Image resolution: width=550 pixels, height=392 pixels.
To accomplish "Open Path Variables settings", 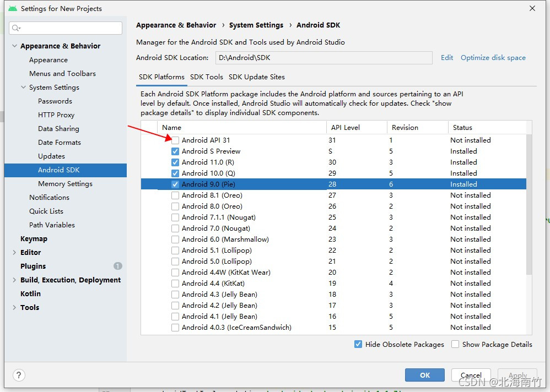I will click(x=52, y=225).
